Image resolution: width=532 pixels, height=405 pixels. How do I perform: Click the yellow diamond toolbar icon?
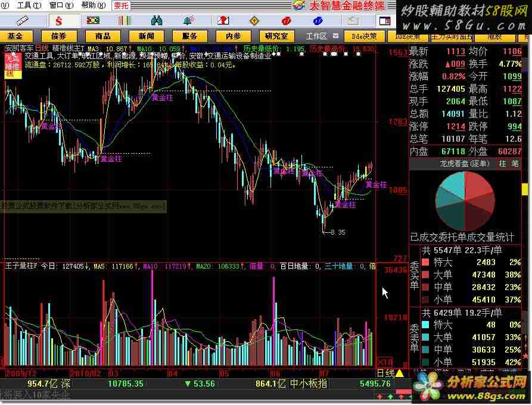pos(254,21)
